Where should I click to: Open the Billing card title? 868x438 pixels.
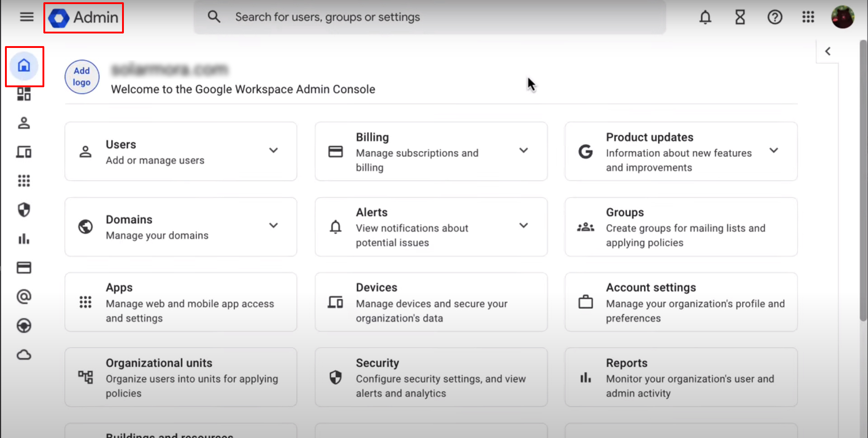pyautogui.click(x=372, y=137)
